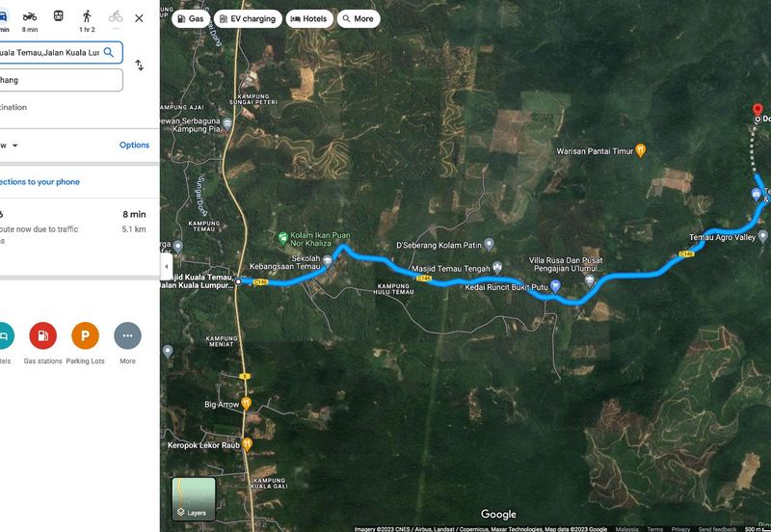Viewport: 771px width, 532px height.
Task: Filter map by Hotels chip
Action: click(x=309, y=18)
